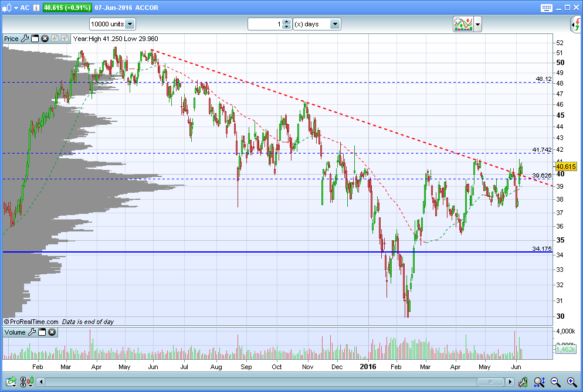This screenshot has width=583, height=392.
Task: Expand the indicator button dropdown arrow
Action: [478, 24]
